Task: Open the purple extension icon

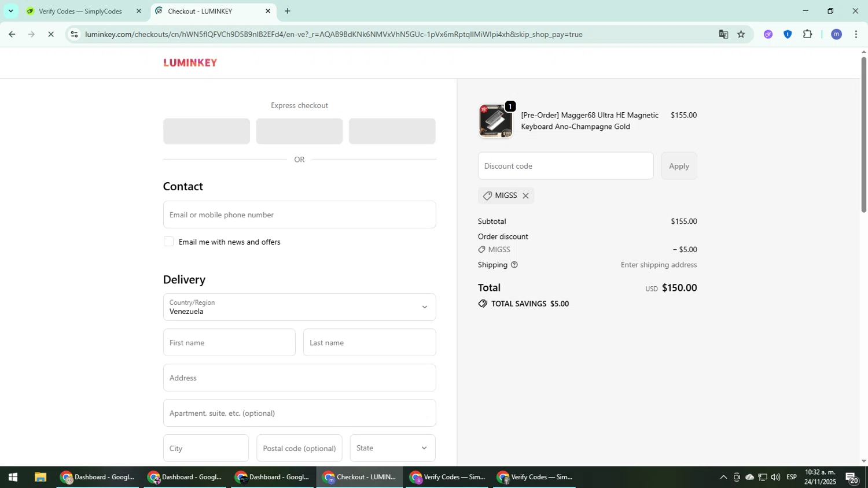Action: click(x=768, y=34)
